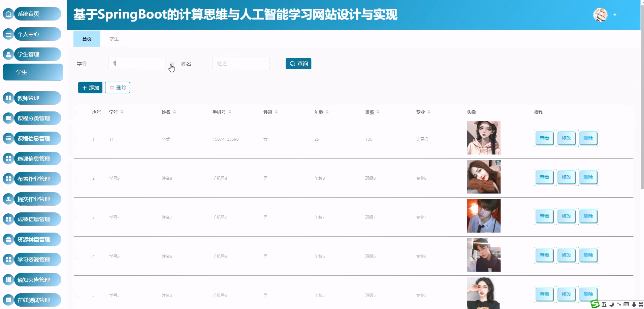Check the row checkbox for 小爱
This screenshot has height=309, width=644.
tap(78, 139)
